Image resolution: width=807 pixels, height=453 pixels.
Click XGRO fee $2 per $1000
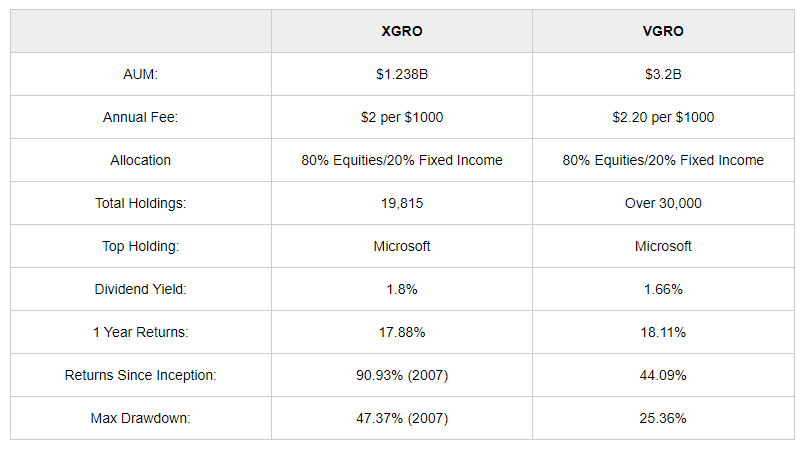(401, 117)
